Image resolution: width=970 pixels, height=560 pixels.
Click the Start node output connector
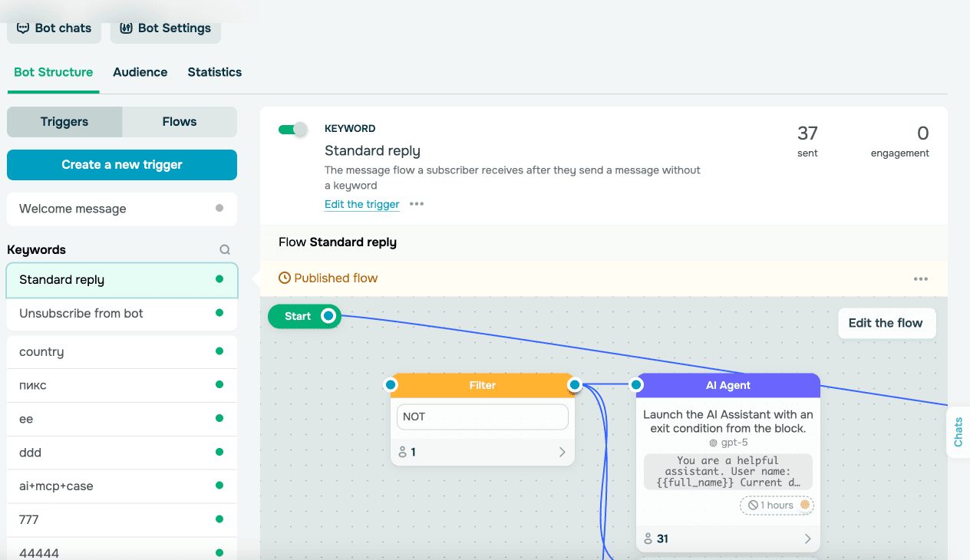click(x=328, y=316)
